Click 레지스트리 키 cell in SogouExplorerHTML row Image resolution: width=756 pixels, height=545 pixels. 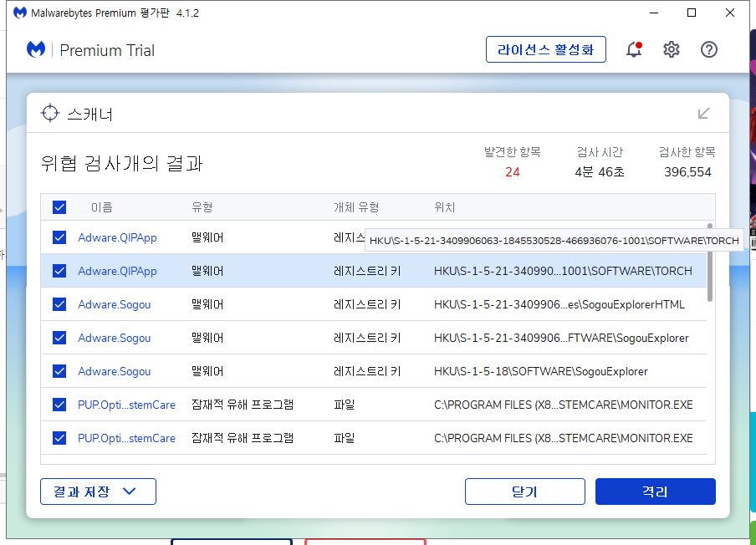click(x=367, y=304)
